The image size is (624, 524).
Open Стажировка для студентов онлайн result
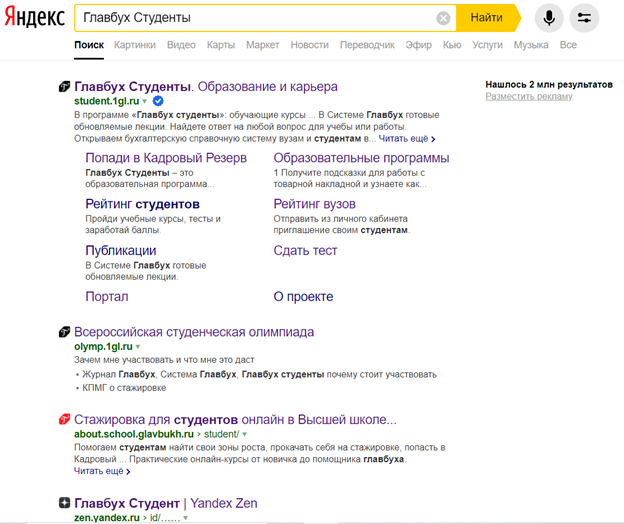(x=235, y=419)
